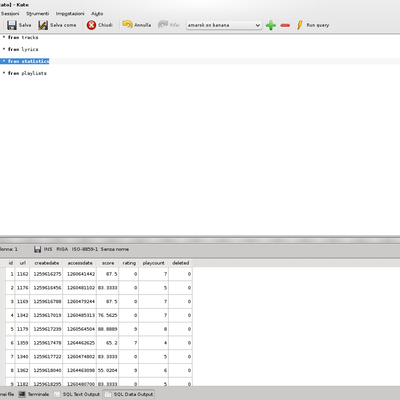Open the Strumenti menu
The height and width of the screenshot is (400, 400).
point(38,14)
